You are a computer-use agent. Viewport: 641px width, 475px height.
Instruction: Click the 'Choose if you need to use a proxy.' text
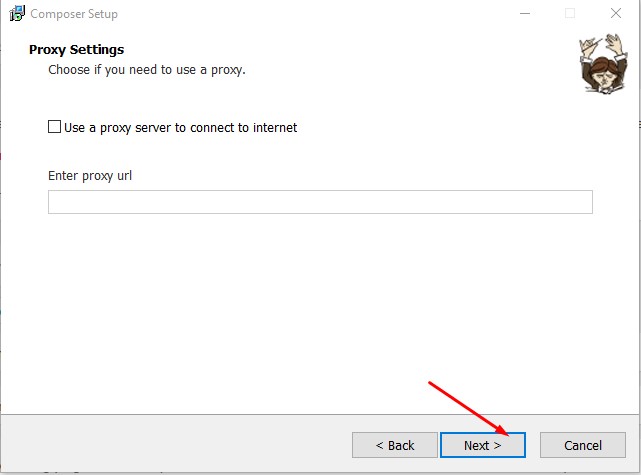146,70
